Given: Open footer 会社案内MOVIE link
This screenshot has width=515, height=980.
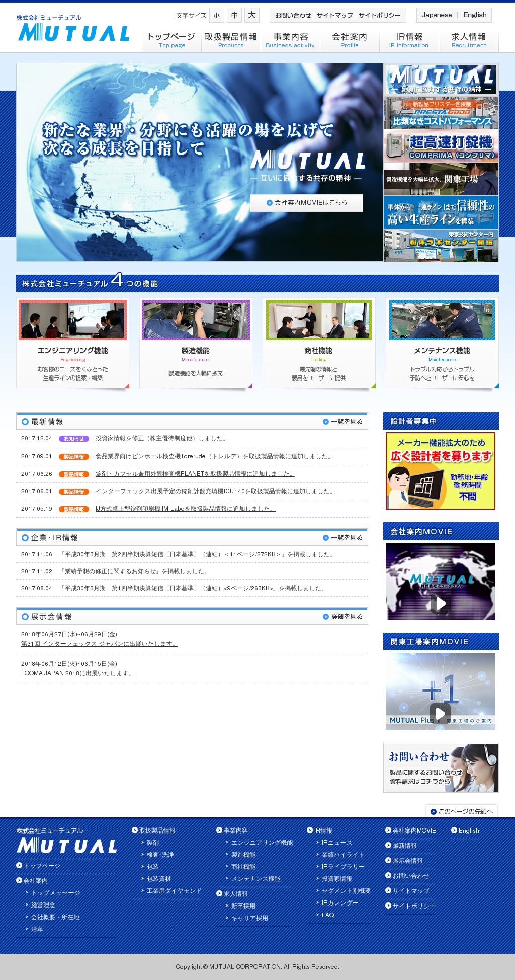Looking at the screenshot, I should point(411,831).
